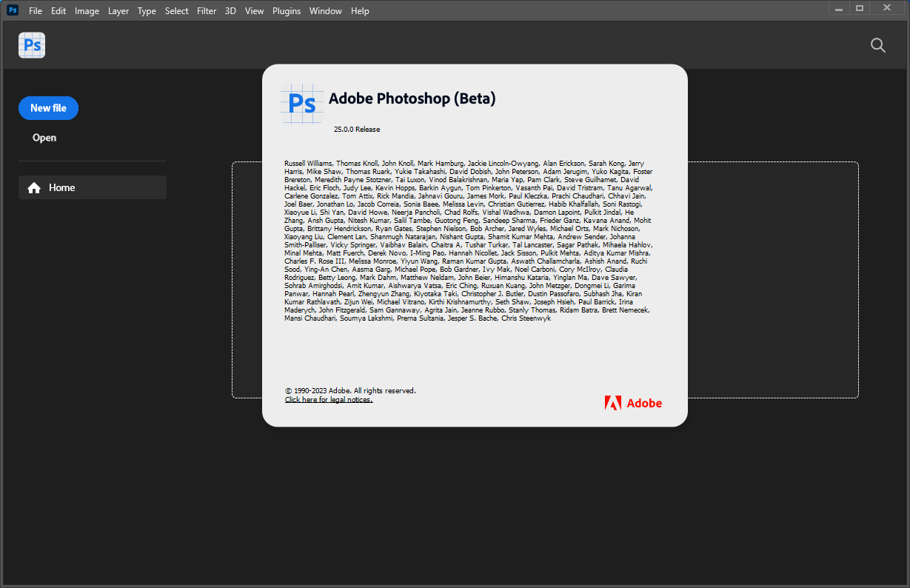Screen dimensions: 910x588
Task: Click the Open button in the sidebar
Action: 44,138
